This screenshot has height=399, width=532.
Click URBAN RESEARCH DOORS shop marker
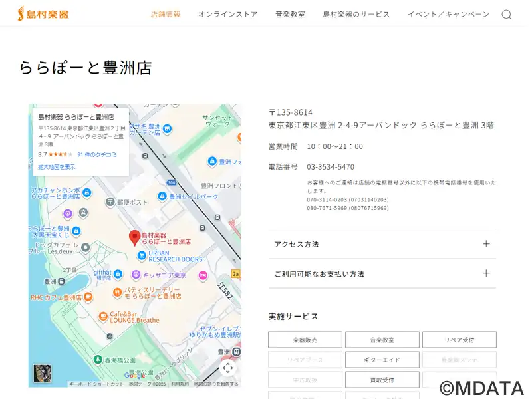point(142,256)
